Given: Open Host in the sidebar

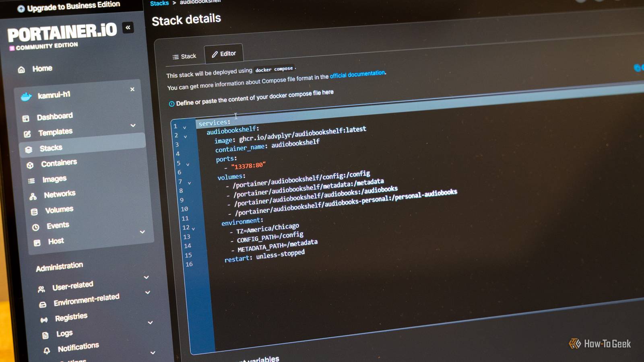Looking at the screenshot, I should (x=56, y=241).
